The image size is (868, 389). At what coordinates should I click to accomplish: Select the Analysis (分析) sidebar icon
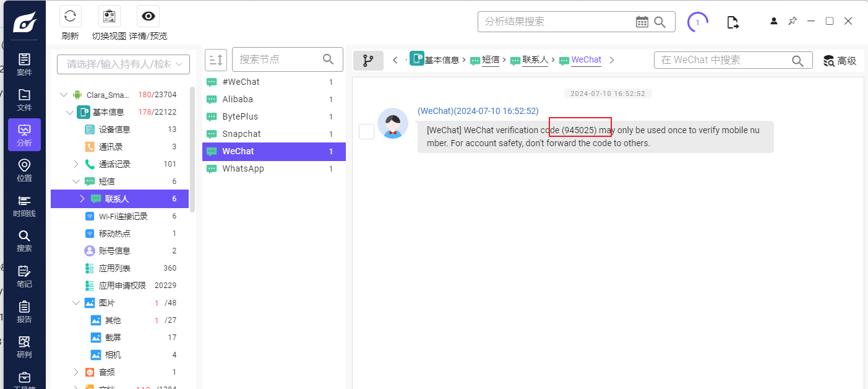click(x=24, y=135)
